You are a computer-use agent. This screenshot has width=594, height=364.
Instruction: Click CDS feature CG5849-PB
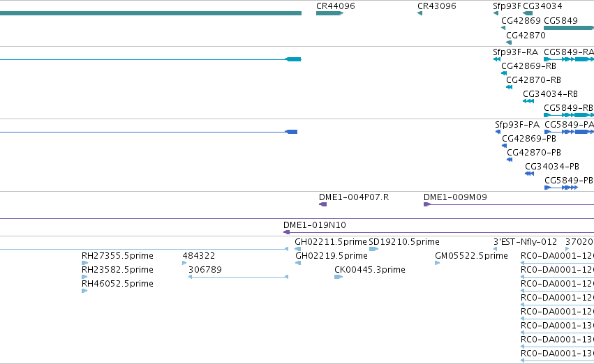tap(561, 188)
